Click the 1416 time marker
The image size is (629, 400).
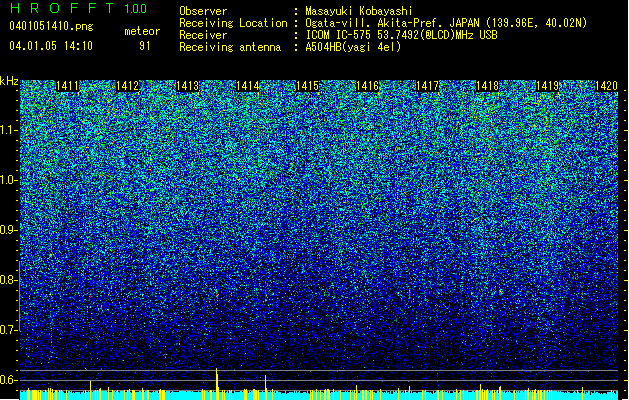[367, 86]
